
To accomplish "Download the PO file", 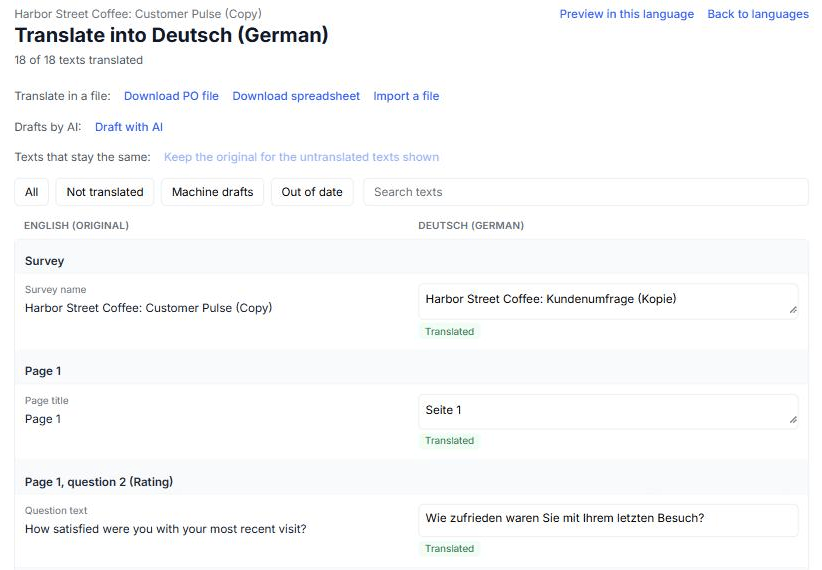I will point(171,96).
